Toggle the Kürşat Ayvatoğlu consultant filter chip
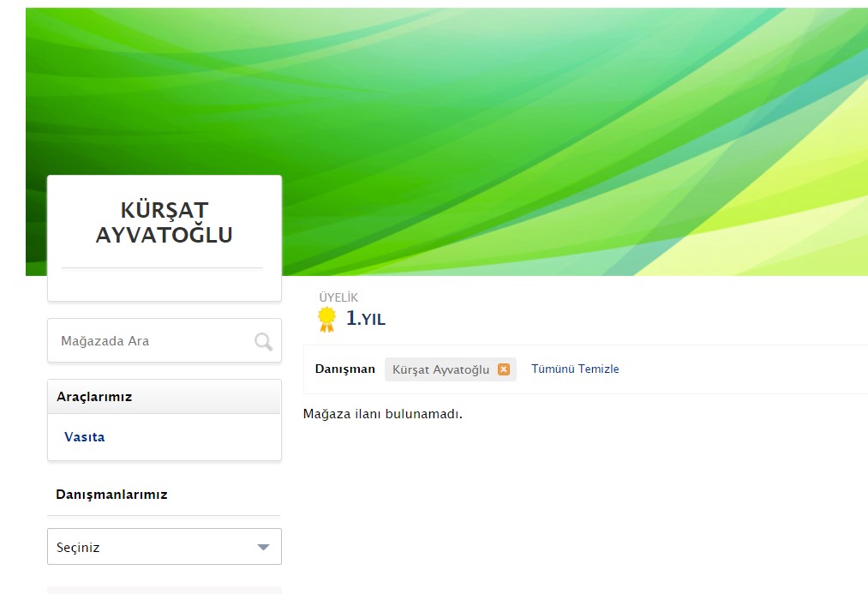Image resolution: width=868 pixels, height=594 pixels. tap(443, 369)
